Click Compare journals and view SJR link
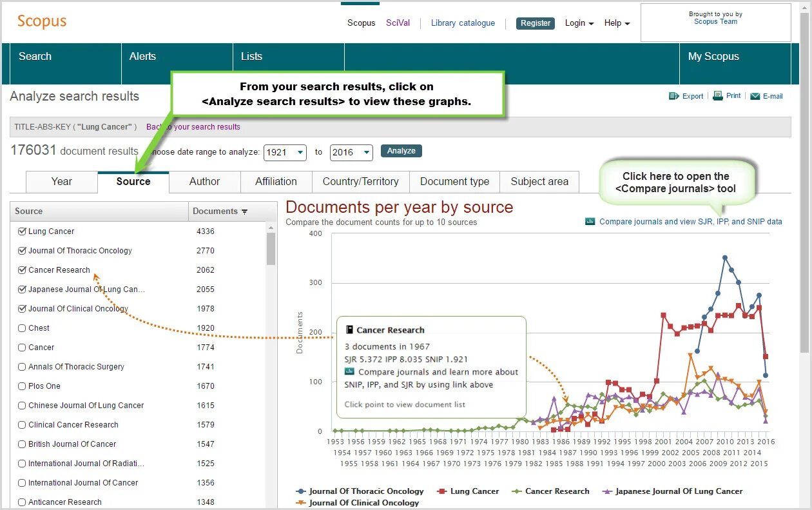Screen dimensions: 812x510 click(691, 222)
